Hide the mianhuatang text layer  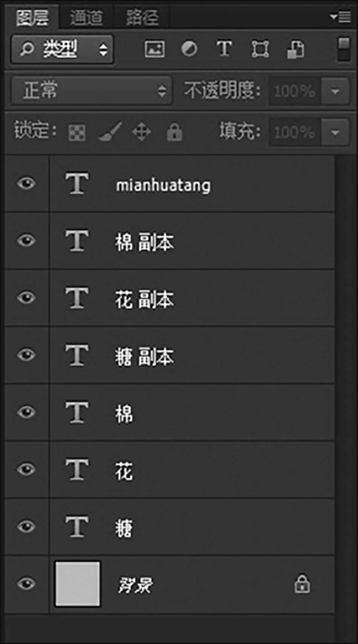26,184
